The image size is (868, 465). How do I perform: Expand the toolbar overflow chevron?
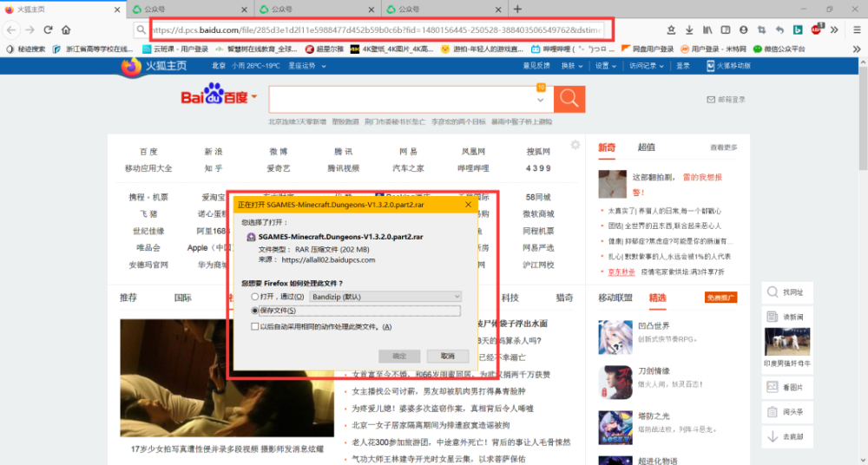click(x=834, y=29)
